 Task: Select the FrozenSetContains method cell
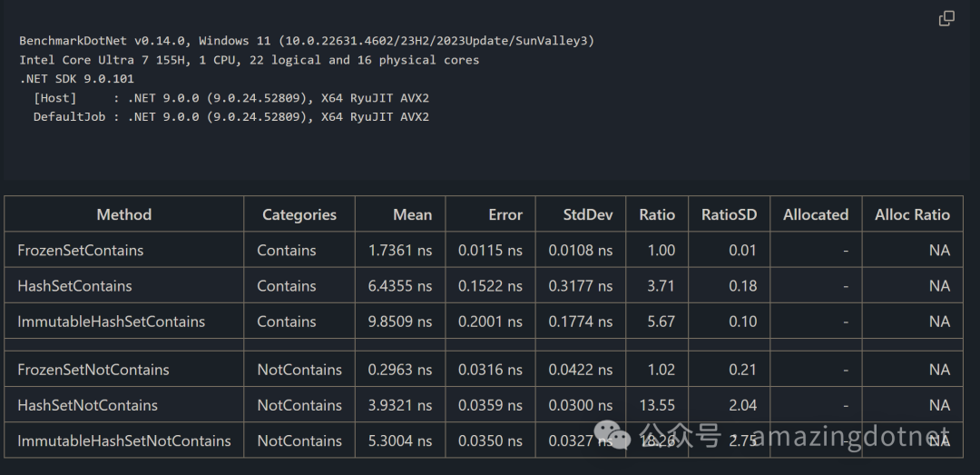tap(81, 250)
